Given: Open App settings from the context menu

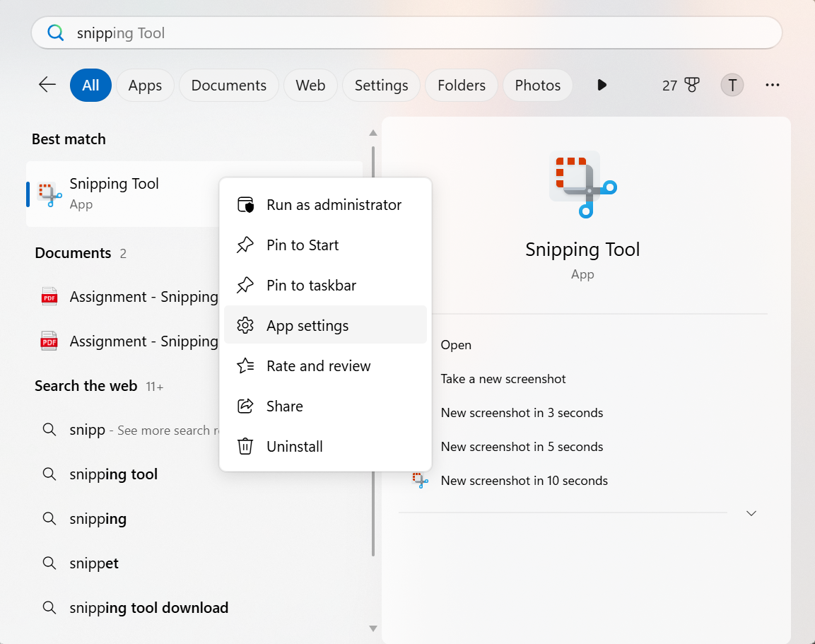Looking at the screenshot, I should [325, 325].
